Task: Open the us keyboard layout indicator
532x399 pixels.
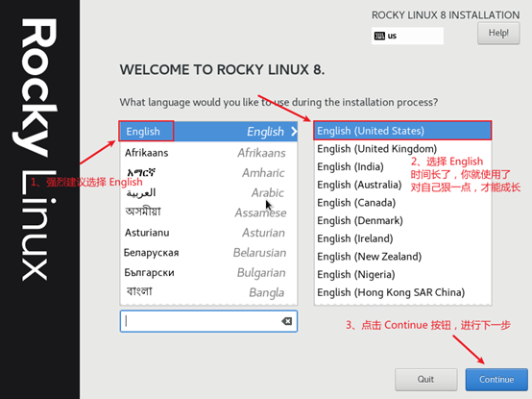Action: (407, 36)
